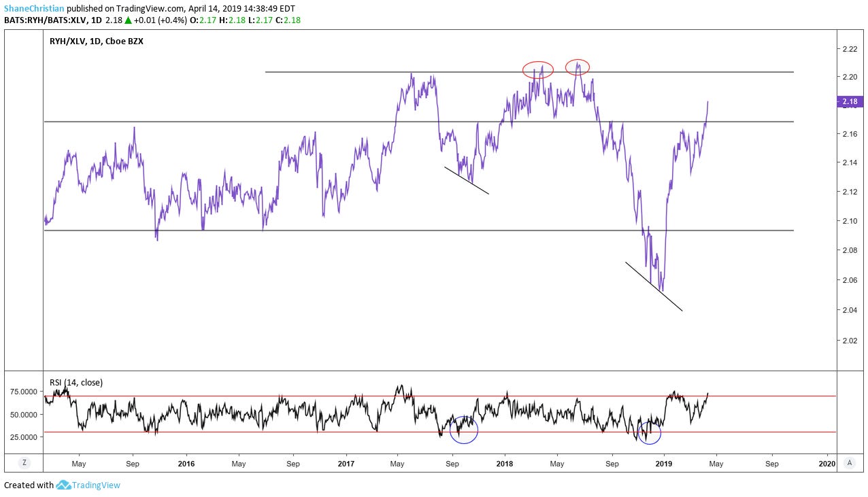Select the black trend line below the 2018 low
This screenshot has height=497, width=868.
[x=653, y=286]
